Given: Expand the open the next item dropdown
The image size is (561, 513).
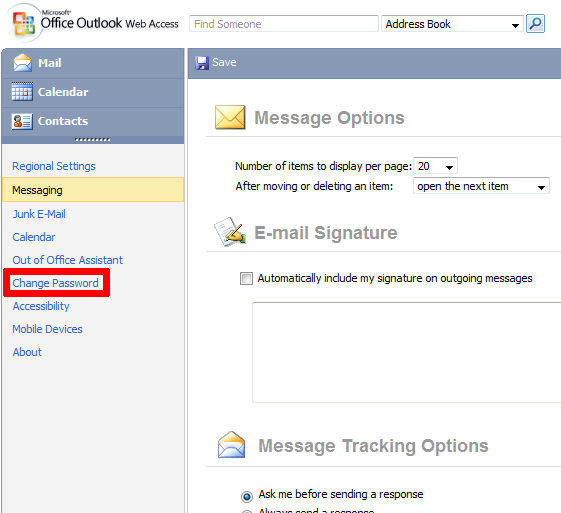Looking at the screenshot, I should pyautogui.click(x=481, y=186).
